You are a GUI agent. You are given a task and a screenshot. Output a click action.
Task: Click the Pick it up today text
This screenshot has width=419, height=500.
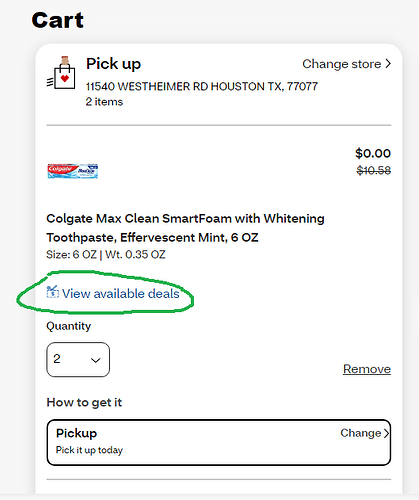coord(89,450)
